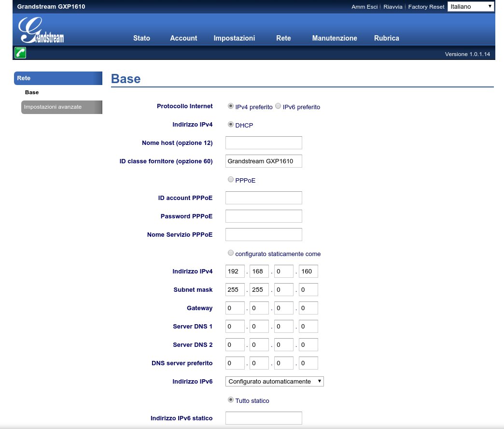Select configurato staticamente come option
Image resolution: width=504 pixels, height=429 pixels.
230,253
